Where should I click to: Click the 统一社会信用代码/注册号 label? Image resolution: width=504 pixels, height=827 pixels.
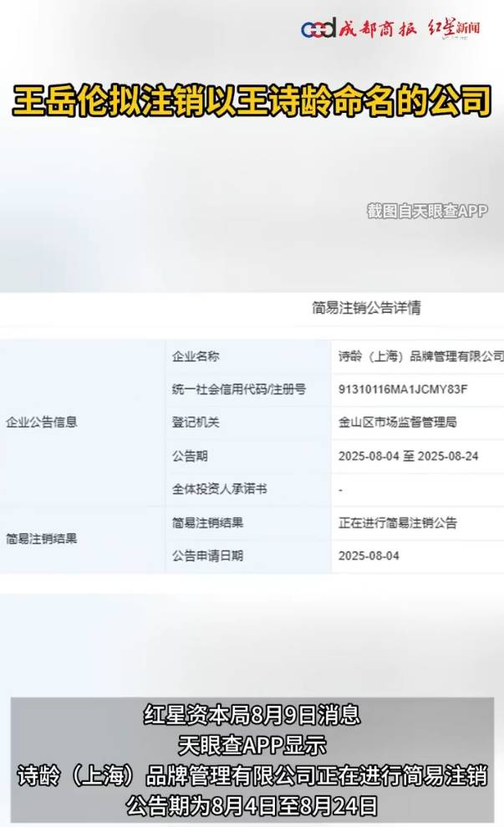click(x=239, y=389)
